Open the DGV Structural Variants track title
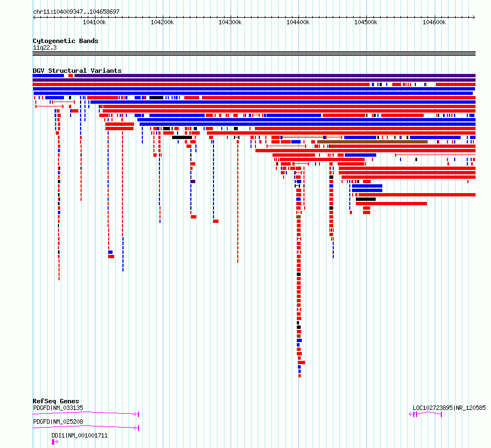The width and height of the screenshot is (491, 448). tap(77, 71)
